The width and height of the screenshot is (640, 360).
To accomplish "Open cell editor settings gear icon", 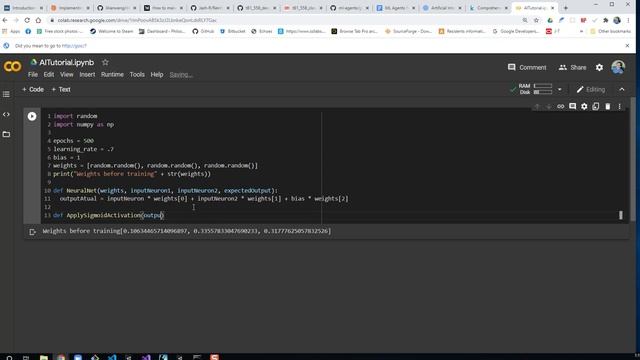I will coord(584,107).
